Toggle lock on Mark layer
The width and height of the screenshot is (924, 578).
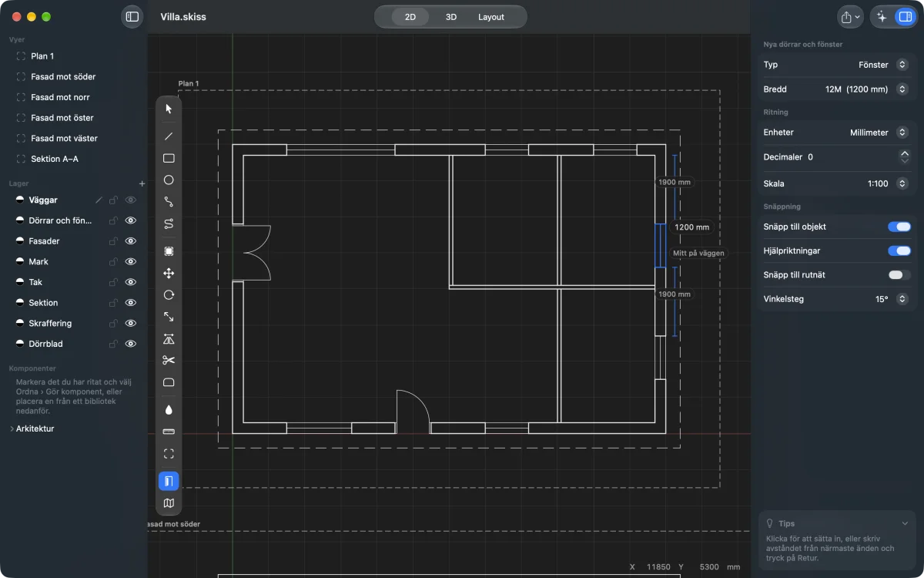[113, 262]
